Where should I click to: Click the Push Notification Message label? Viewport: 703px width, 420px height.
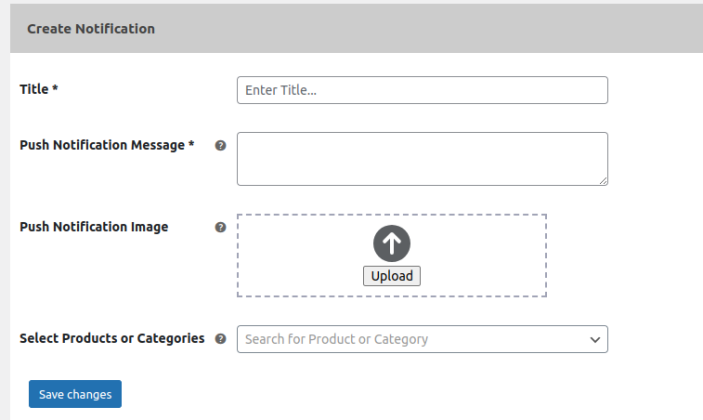click(x=102, y=145)
